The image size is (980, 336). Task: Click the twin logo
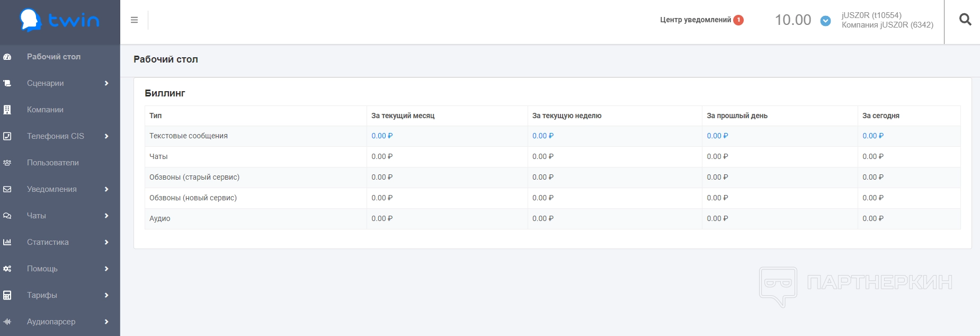[60, 20]
